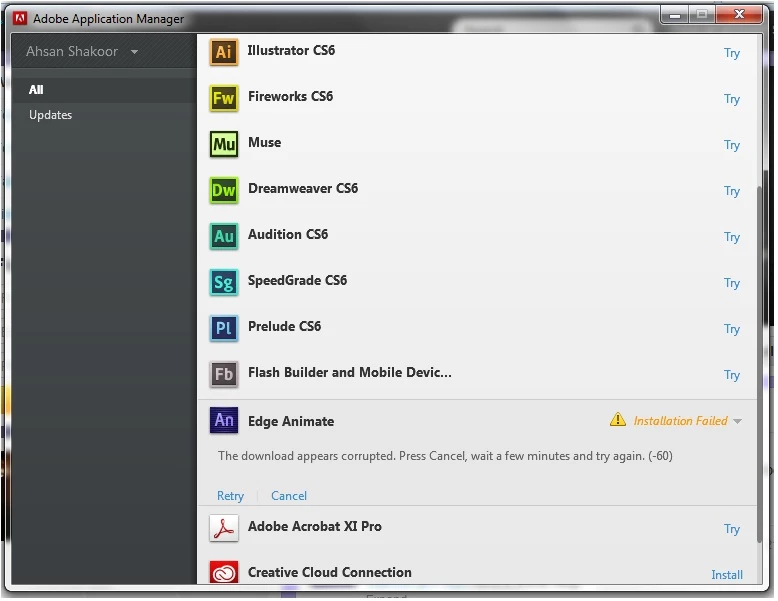The height and width of the screenshot is (601, 778).
Task: Click the Illustrator CS6 Ai icon
Action: click(x=224, y=52)
